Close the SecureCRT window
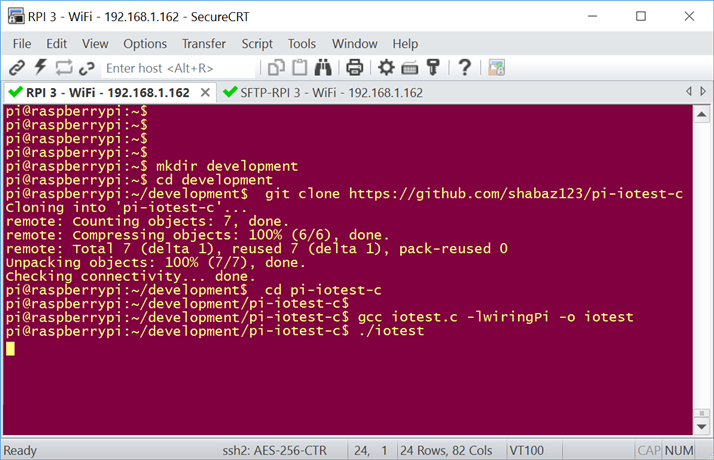This screenshot has width=714, height=460. click(x=689, y=16)
